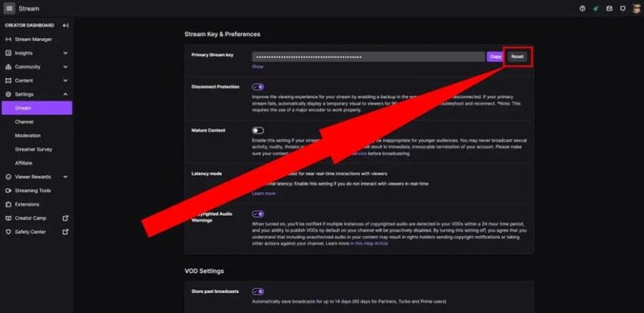Image resolution: width=644 pixels, height=313 pixels.
Task: Click the help question mark icon
Action: coord(583,8)
